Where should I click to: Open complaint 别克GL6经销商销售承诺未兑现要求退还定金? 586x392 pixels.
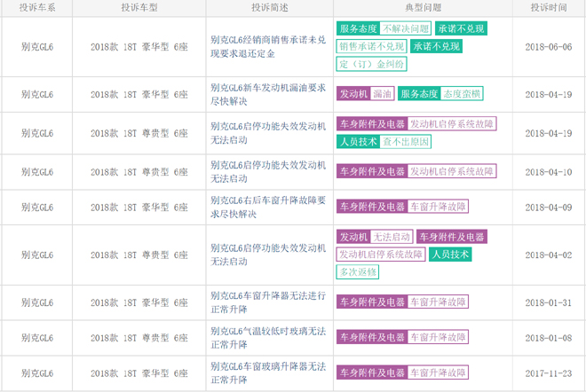[x=268, y=47]
